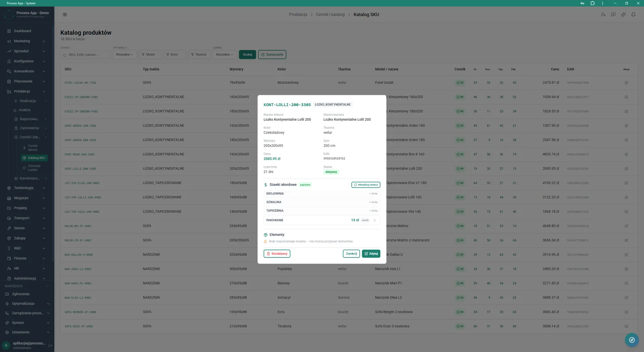Click the Finanse sidebar icon

click(9, 258)
